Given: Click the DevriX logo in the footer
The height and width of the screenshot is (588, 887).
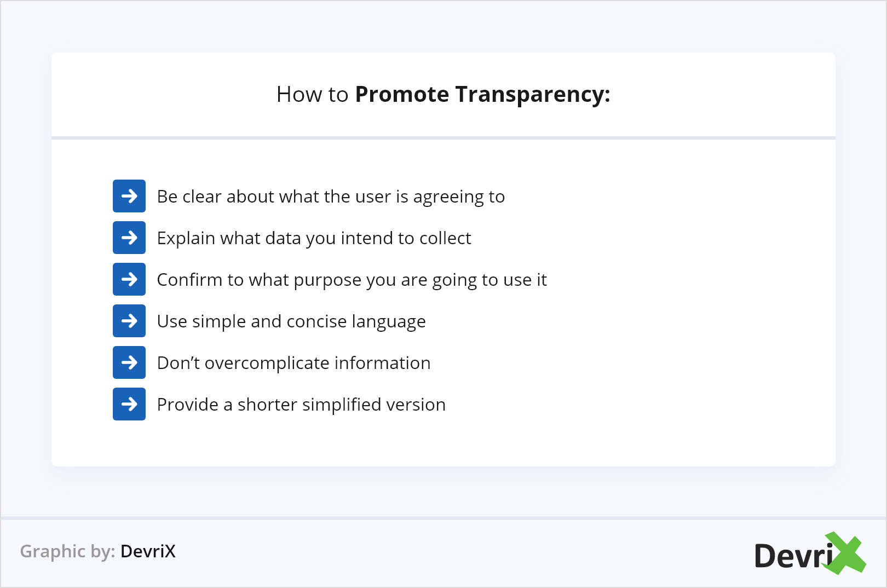Looking at the screenshot, I should (x=809, y=554).
